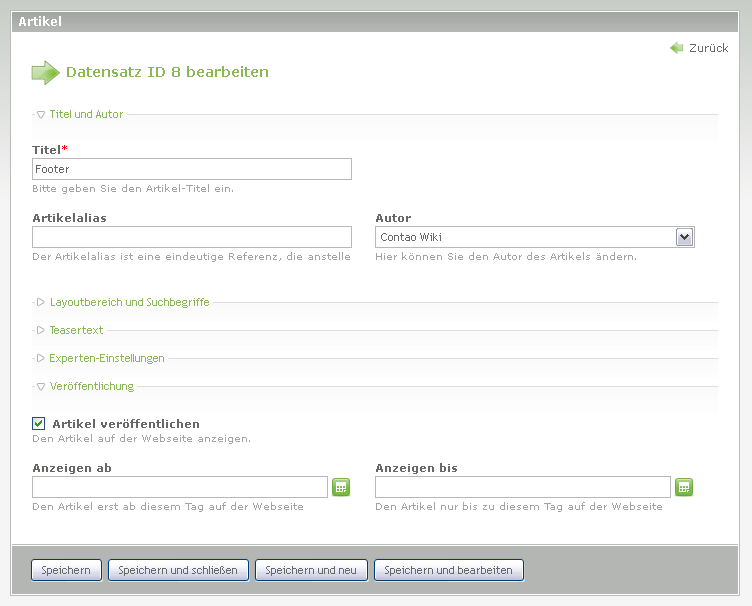752x606 pixels.
Task: Open the calendar picker for Anzeigen ab
Action: tap(341, 487)
